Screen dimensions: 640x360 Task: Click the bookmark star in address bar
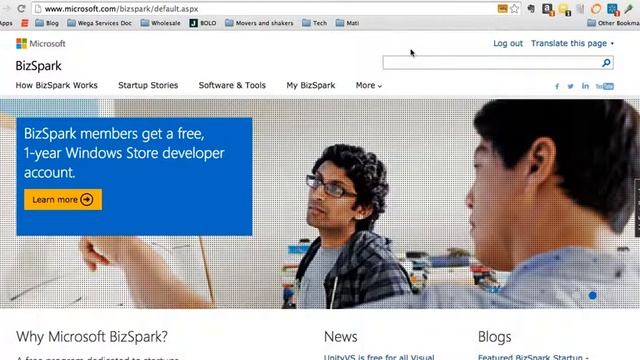click(515, 9)
